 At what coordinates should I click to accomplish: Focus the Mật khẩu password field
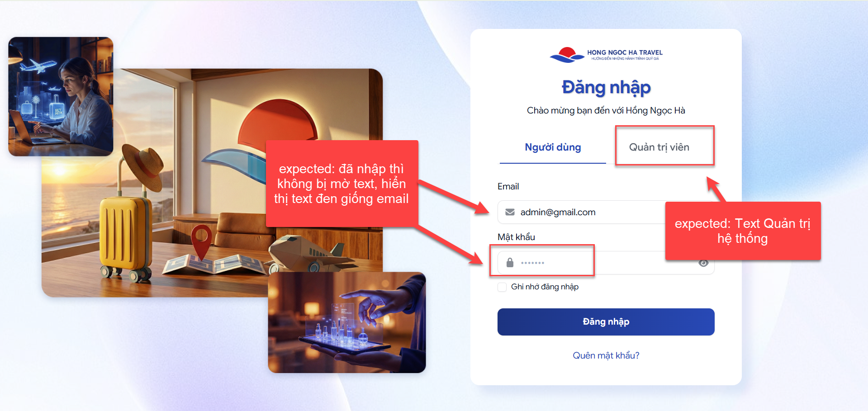point(606,263)
